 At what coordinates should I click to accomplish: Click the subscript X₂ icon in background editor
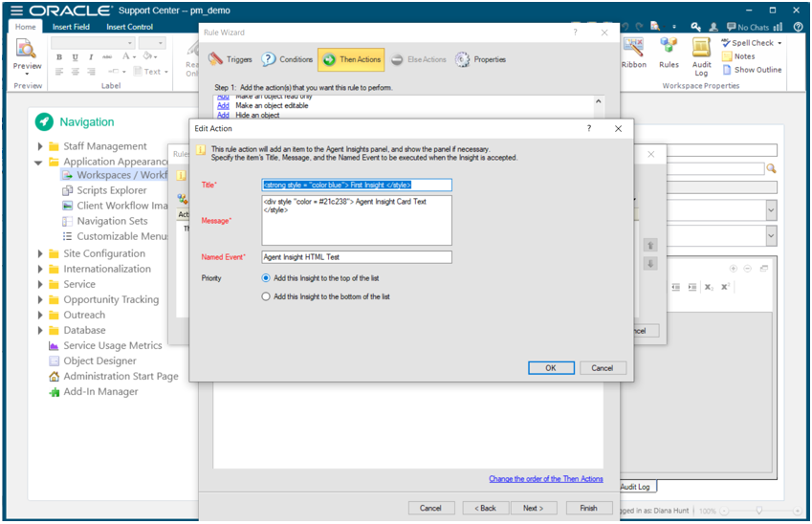[709, 287]
